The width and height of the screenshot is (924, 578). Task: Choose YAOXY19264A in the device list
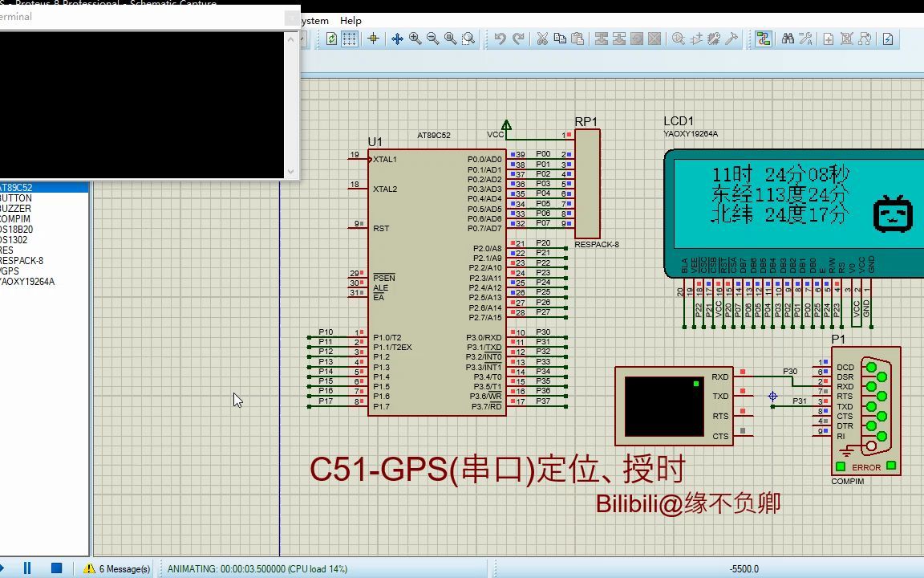point(32,281)
